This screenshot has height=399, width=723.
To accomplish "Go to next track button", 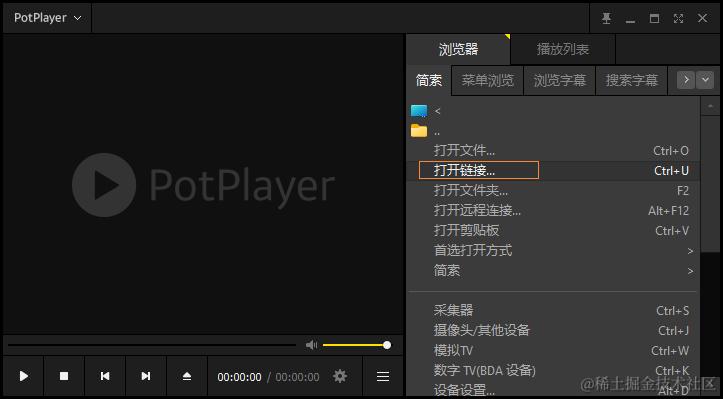I will [146, 376].
